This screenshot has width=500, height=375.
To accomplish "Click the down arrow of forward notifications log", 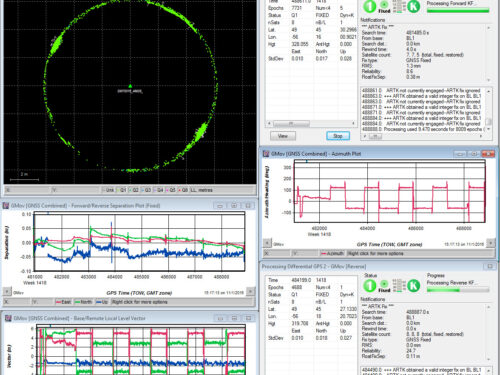I will [489, 129].
